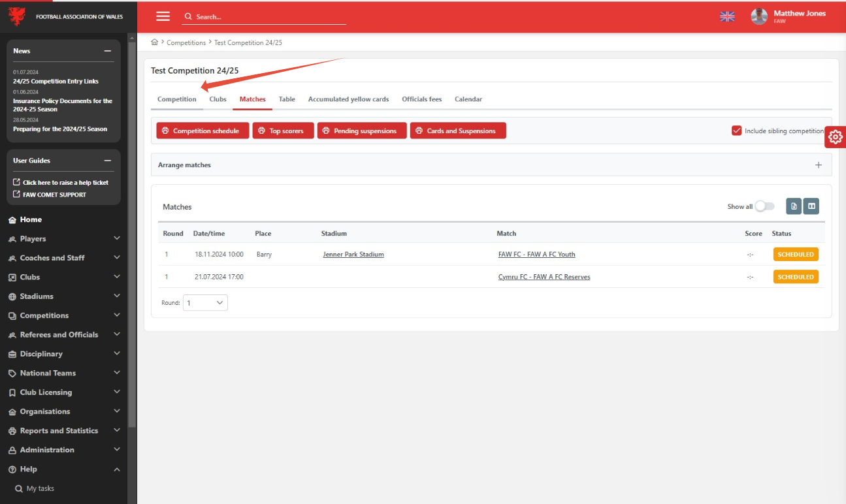Click the Reports and Statistics printer icon
Image resolution: width=846 pixels, height=504 pixels.
(12, 431)
